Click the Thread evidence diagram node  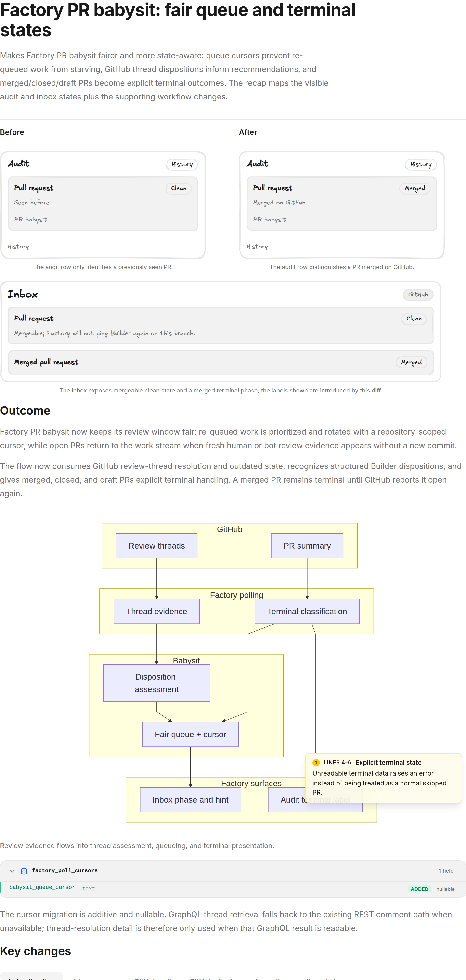[x=156, y=611]
